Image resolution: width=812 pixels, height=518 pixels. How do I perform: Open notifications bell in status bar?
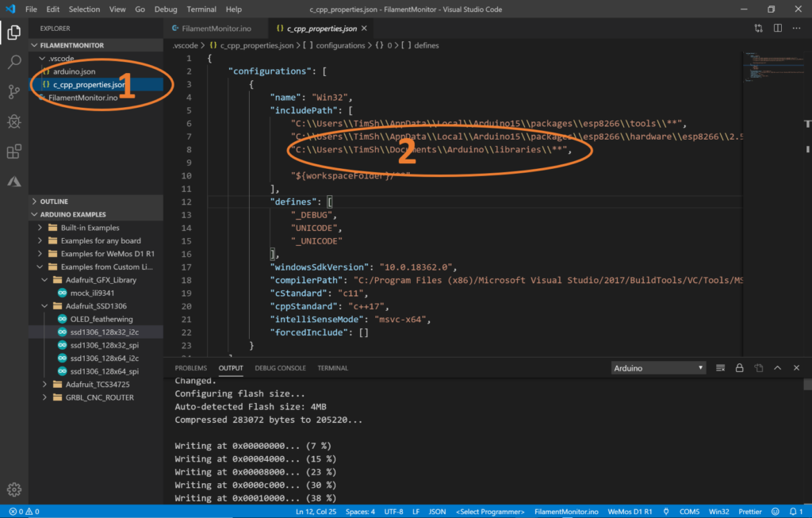796,512
